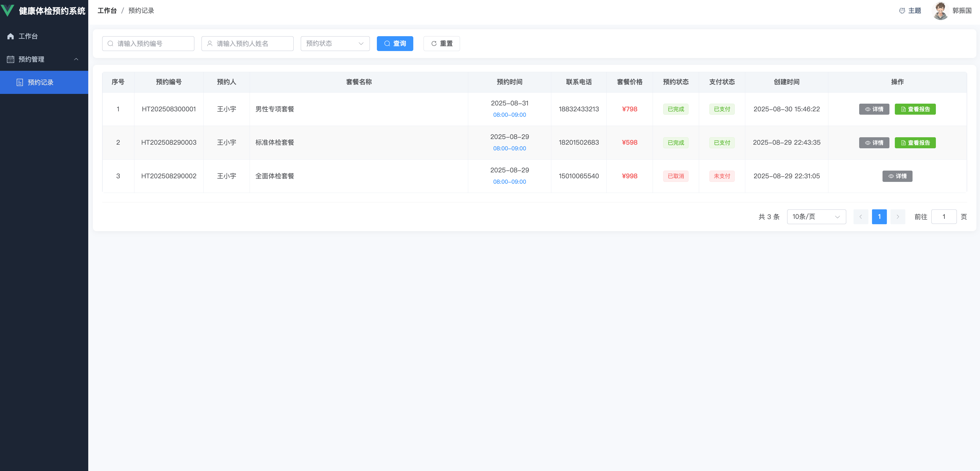Select 工作台 in the sidebar
Viewport: 980px width, 471px height.
pyautogui.click(x=28, y=36)
